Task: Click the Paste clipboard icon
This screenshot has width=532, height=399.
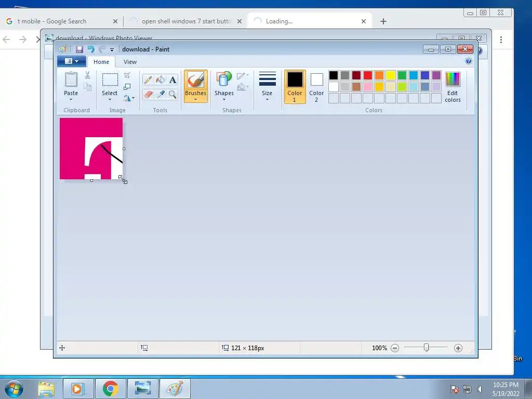Action: coord(71,80)
